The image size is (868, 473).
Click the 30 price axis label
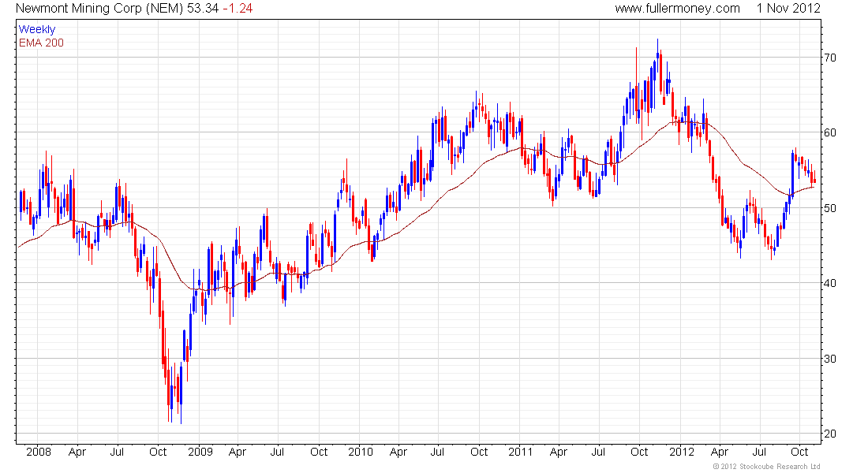(x=830, y=359)
